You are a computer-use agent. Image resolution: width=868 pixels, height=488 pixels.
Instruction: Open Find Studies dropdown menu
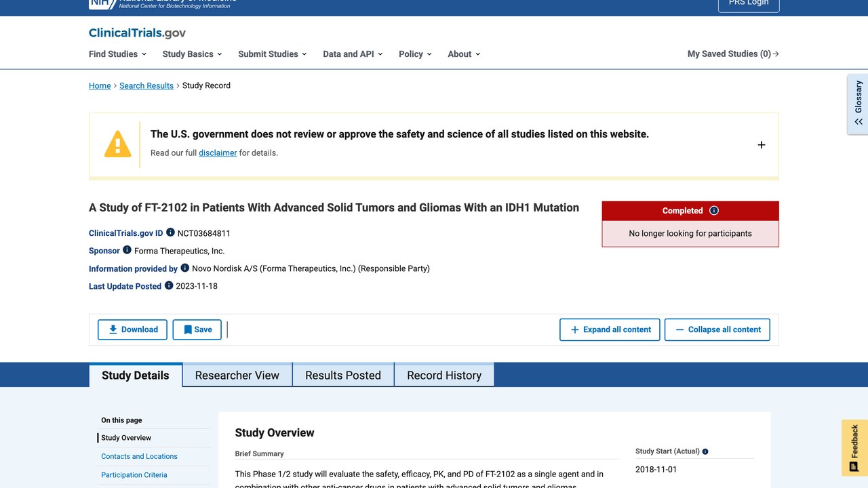[x=117, y=54]
